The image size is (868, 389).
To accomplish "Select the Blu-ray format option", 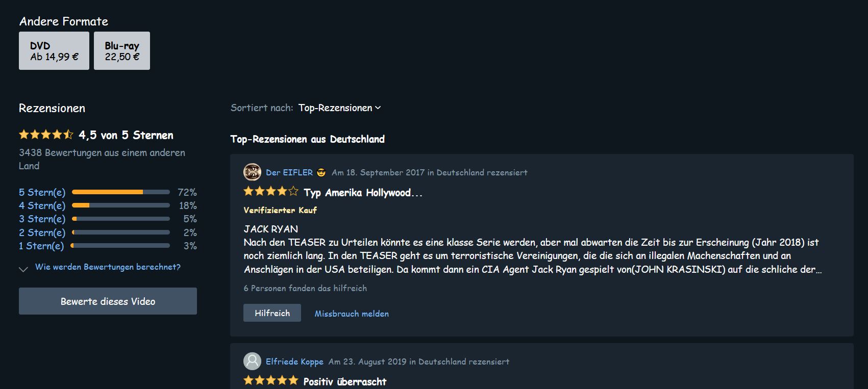I will pyautogui.click(x=122, y=50).
